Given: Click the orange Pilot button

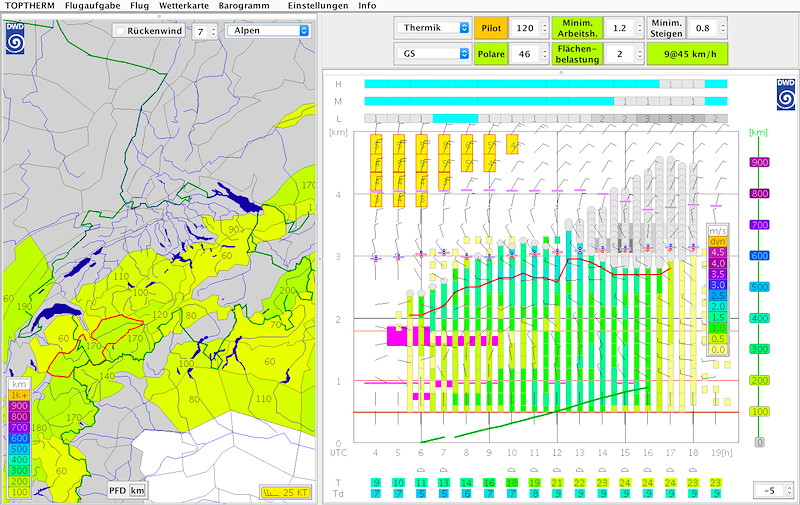Looking at the screenshot, I should click(x=491, y=28).
